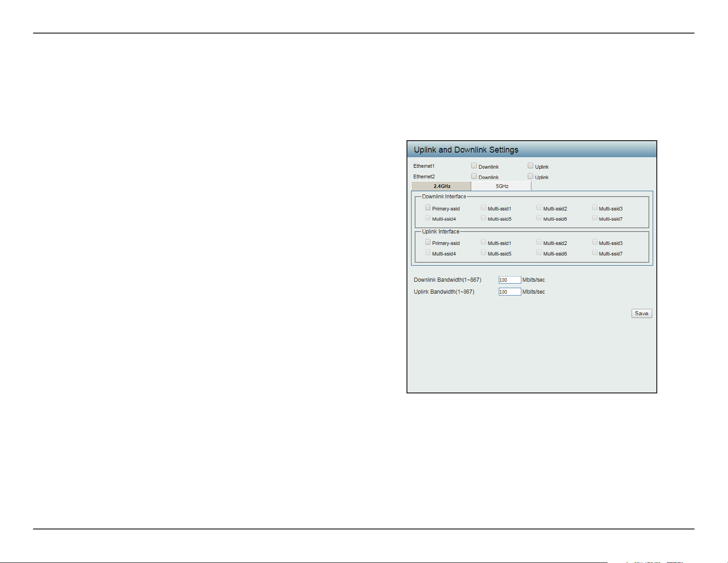Select the 2.4GHz tab
728x563 pixels.
(x=441, y=186)
